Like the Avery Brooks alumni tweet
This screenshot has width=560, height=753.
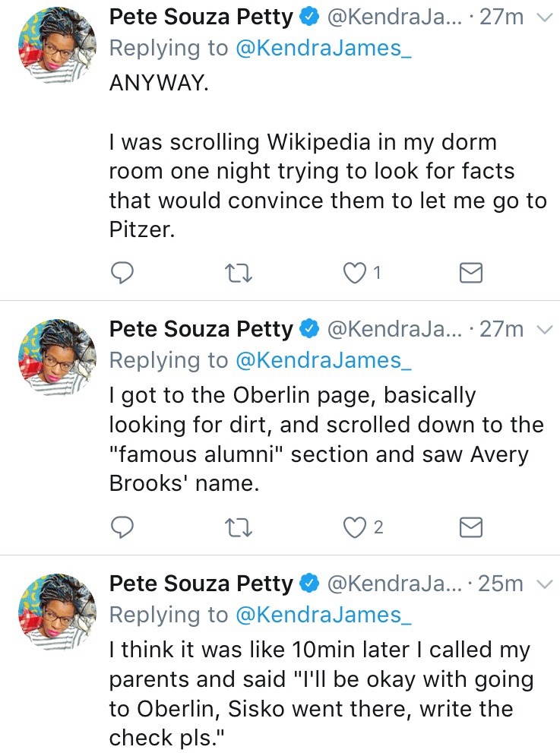point(356,527)
